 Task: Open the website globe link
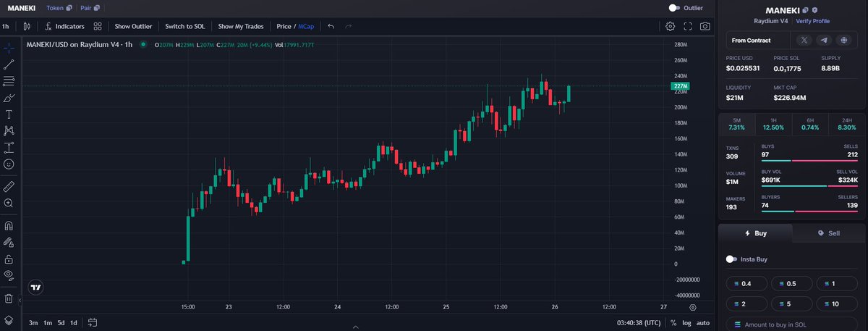click(x=843, y=41)
